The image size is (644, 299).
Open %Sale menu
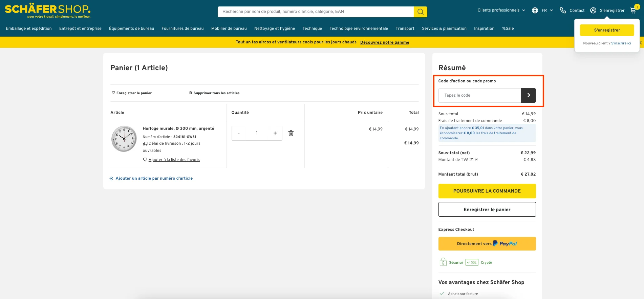coord(508,28)
